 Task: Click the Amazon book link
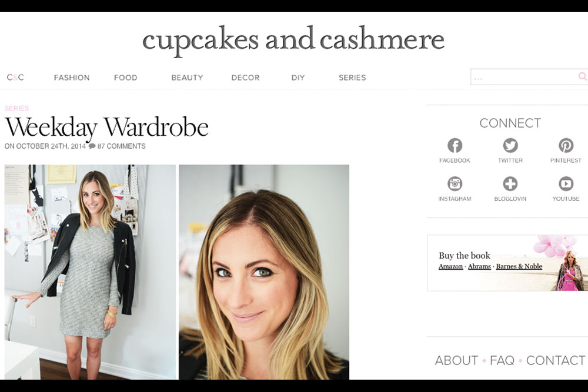coord(450,266)
